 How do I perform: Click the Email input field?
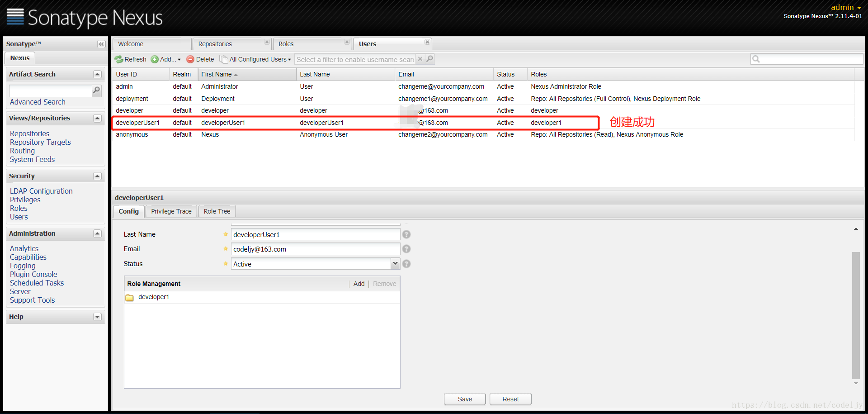[316, 249]
